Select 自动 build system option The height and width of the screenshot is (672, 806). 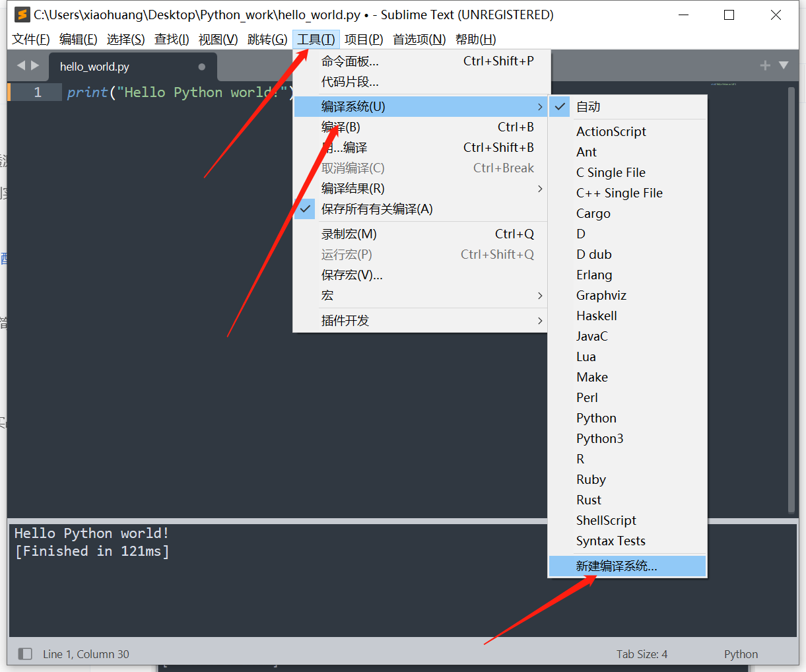pyautogui.click(x=628, y=106)
